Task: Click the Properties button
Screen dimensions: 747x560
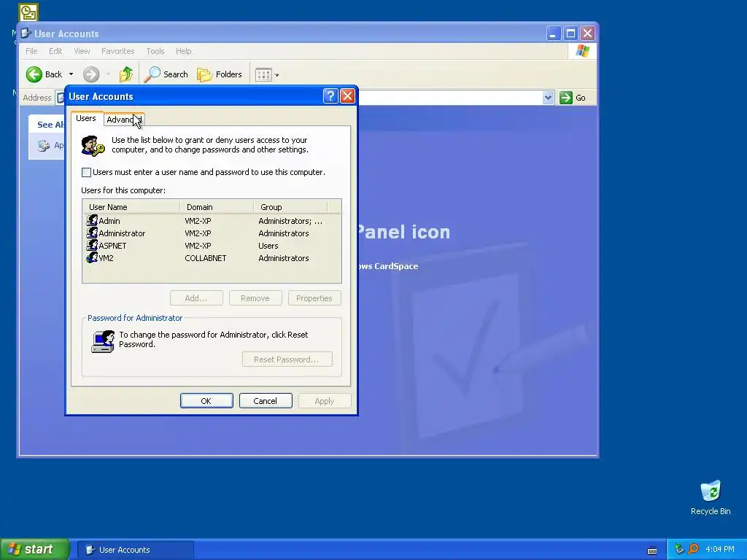Action: [314, 298]
